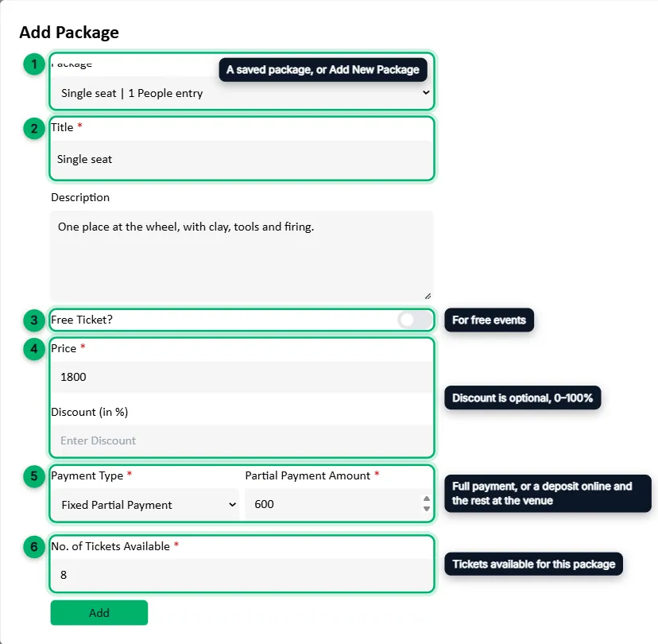
Task: Click the green Add button
Action: 99,612
